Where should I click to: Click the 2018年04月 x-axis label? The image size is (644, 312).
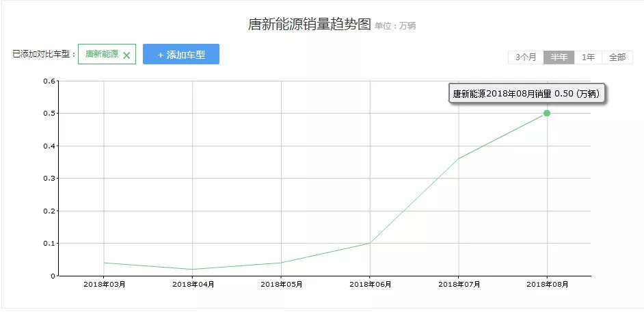pyautogui.click(x=193, y=284)
